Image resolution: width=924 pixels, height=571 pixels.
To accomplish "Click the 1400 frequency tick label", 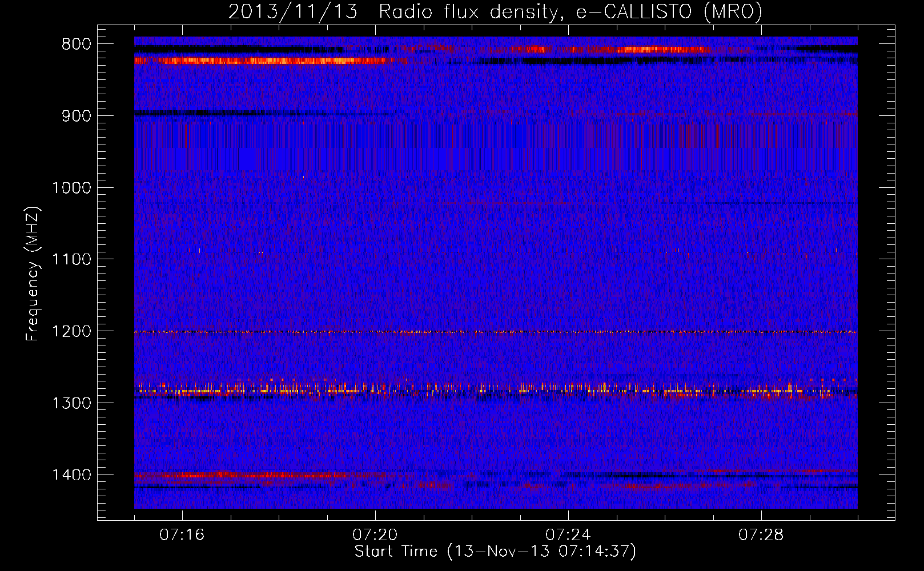I will (x=71, y=475).
